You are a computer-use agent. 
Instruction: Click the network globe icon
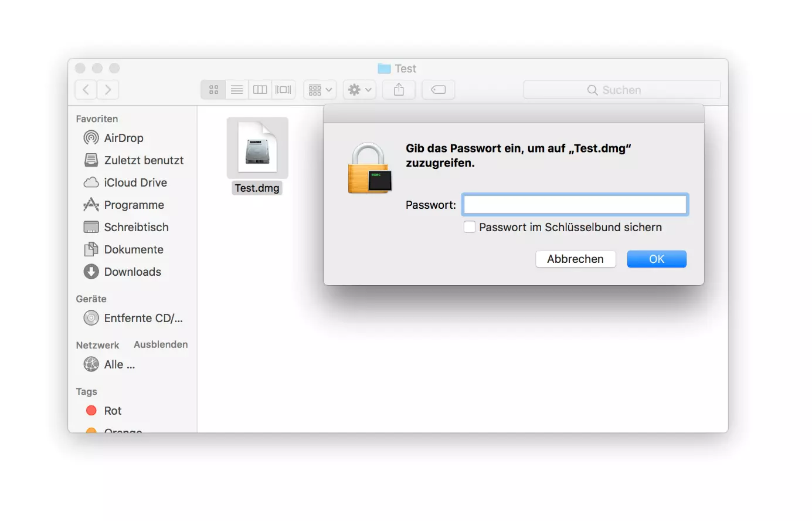(x=91, y=364)
